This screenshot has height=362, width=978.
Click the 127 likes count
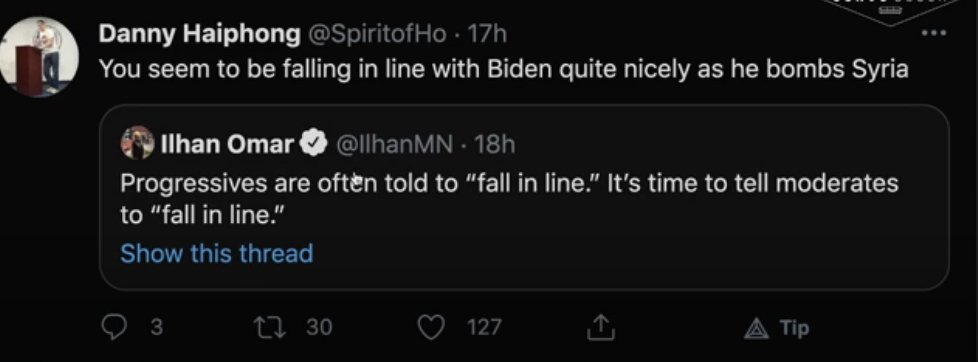(x=483, y=327)
